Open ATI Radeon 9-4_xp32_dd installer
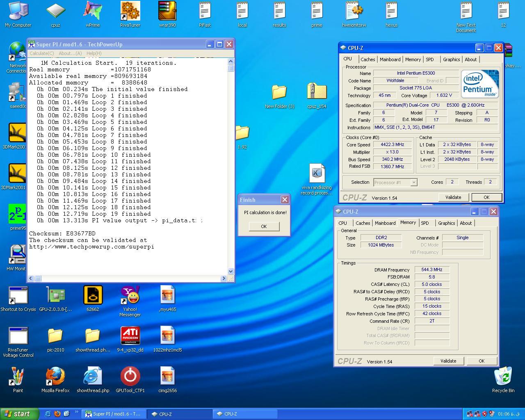Screen dimensions: 525x420 click(130, 339)
